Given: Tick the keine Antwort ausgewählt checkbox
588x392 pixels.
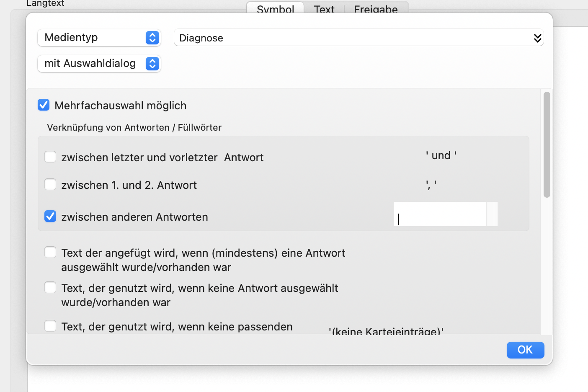Looking at the screenshot, I should tap(50, 287).
